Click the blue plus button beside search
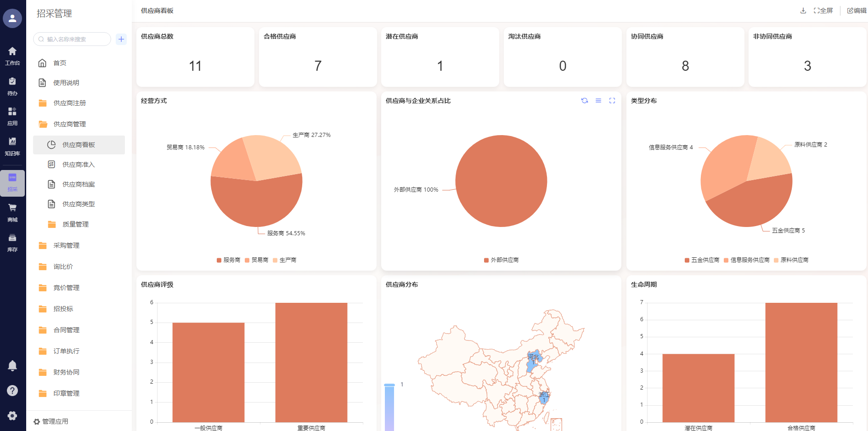This screenshot has height=431, width=868. click(121, 39)
